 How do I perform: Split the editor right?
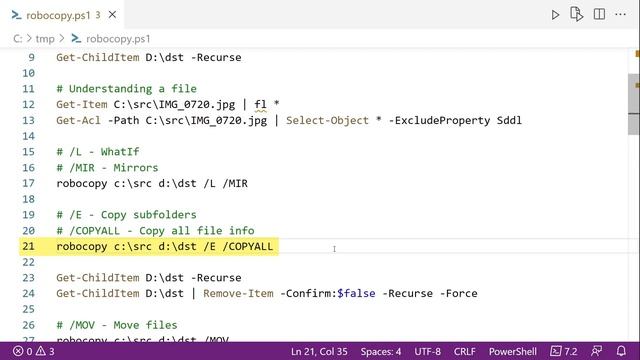tap(599, 14)
